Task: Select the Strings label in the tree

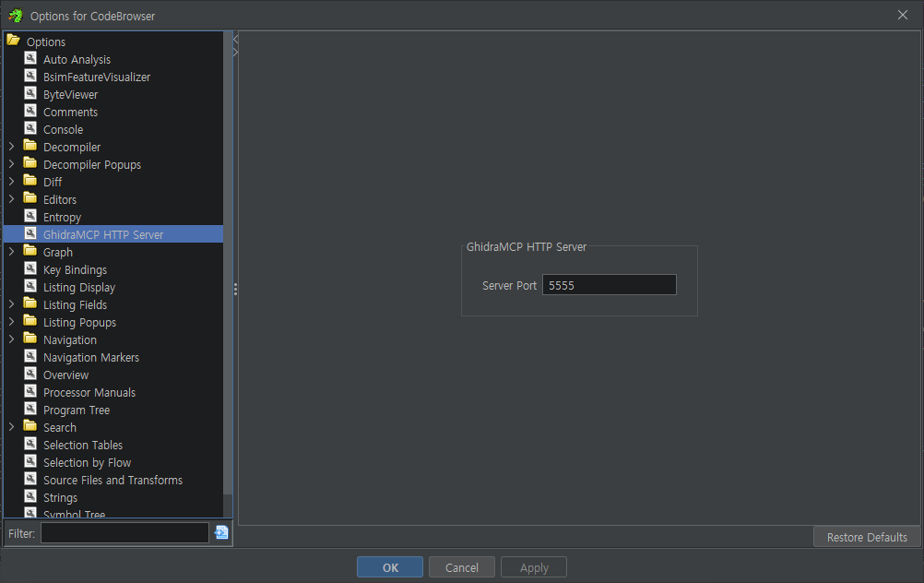Action: 60,497
